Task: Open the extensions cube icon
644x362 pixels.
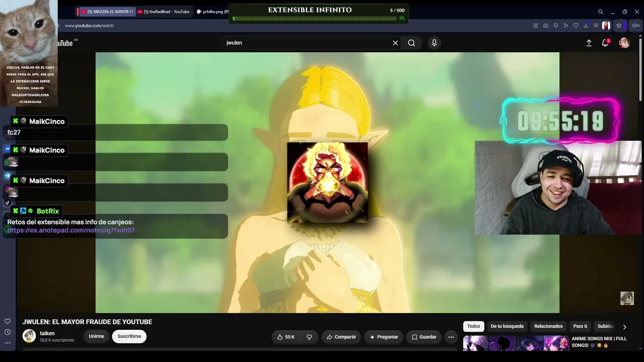Action: click(x=619, y=26)
